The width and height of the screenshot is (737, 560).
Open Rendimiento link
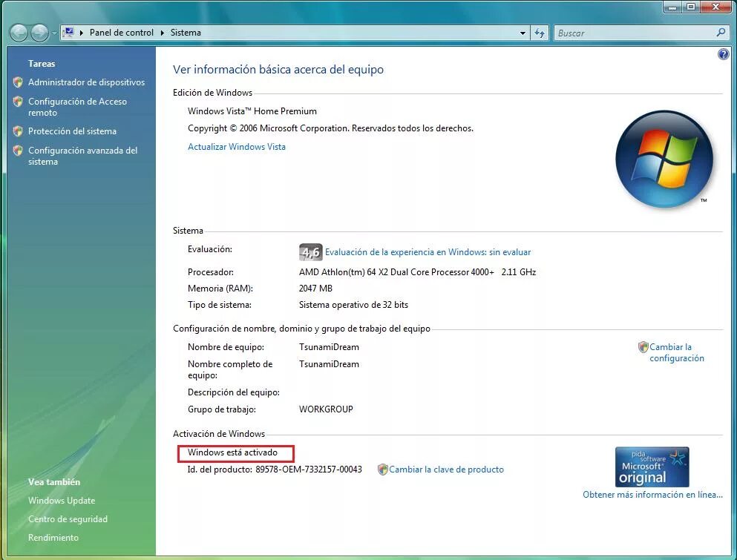click(53, 538)
